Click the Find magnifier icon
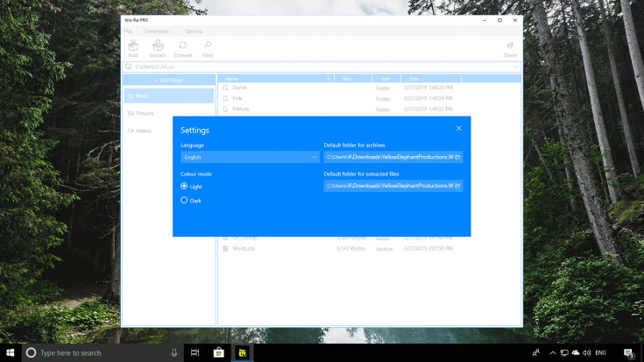The width and height of the screenshot is (644, 362). [208, 46]
